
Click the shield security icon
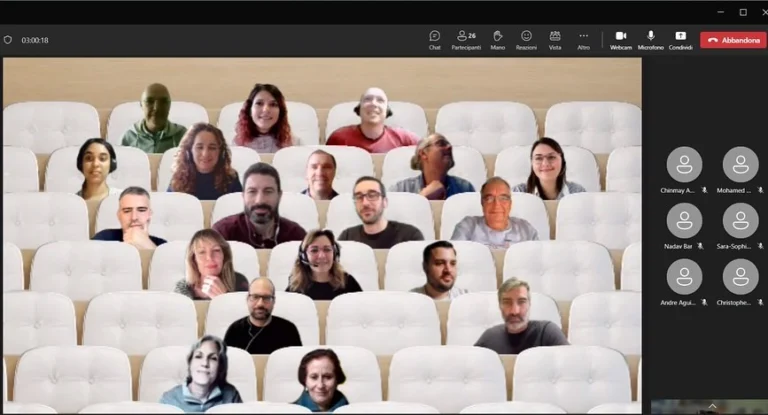(8, 40)
